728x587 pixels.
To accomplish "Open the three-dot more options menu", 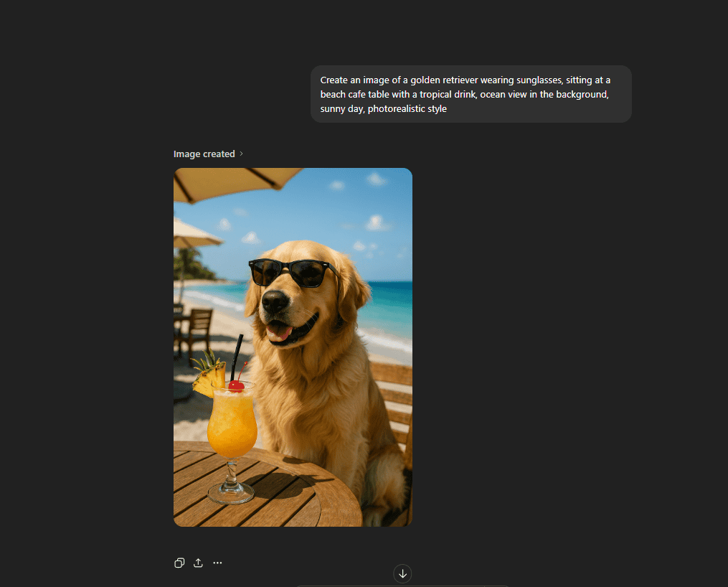I will pyautogui.click(x=217, y=563).
